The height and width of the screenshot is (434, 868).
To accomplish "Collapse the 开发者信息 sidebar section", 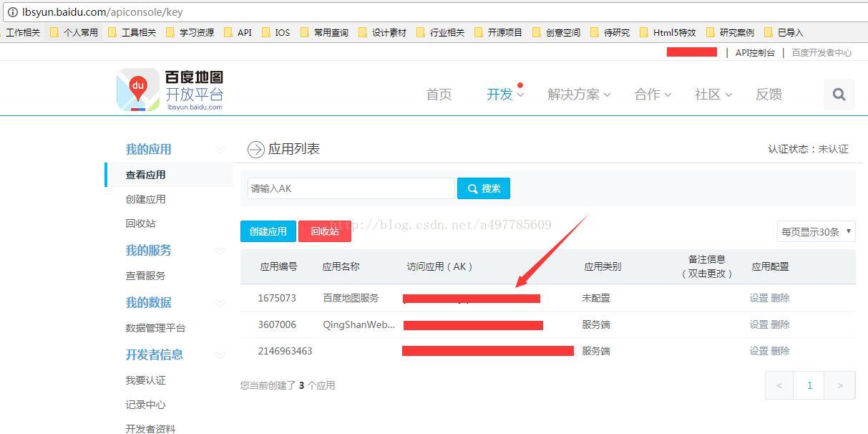I will [220, 355].
